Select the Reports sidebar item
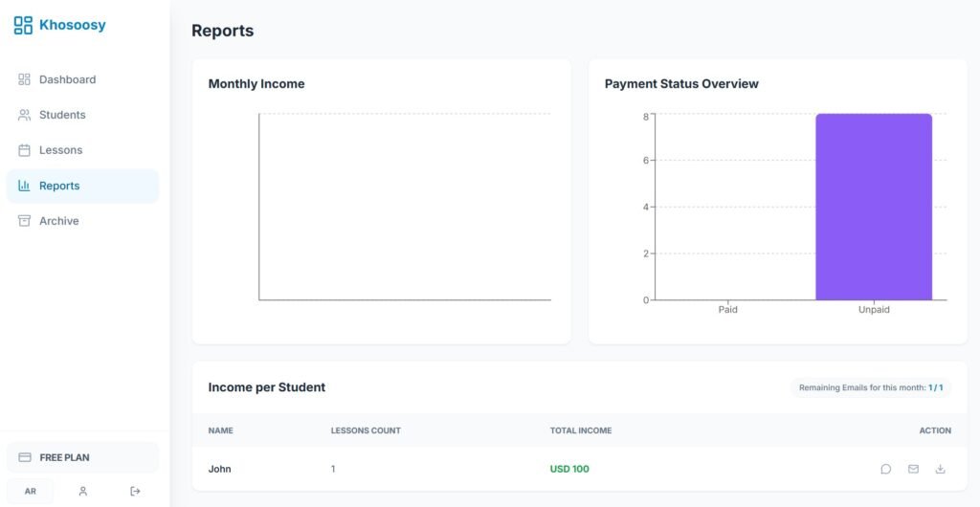980x507 pixels. pos(59,186)
